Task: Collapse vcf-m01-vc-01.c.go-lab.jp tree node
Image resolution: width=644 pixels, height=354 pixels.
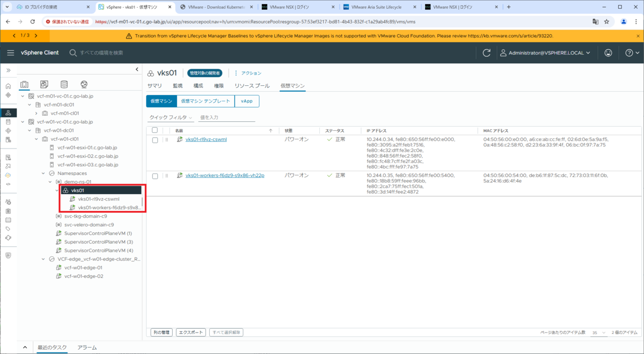Action: click(23, 96)
